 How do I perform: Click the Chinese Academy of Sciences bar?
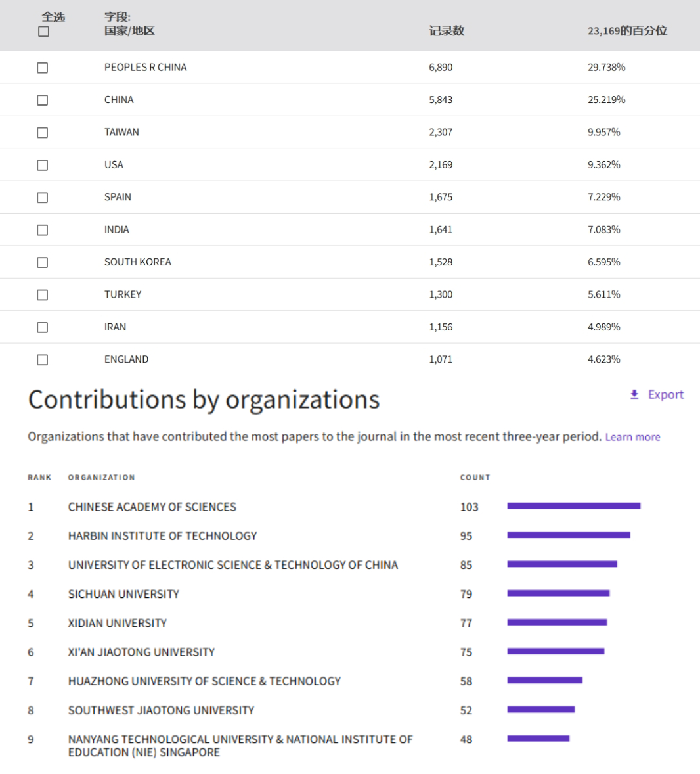pyautogui.click(x=573, y=506)
